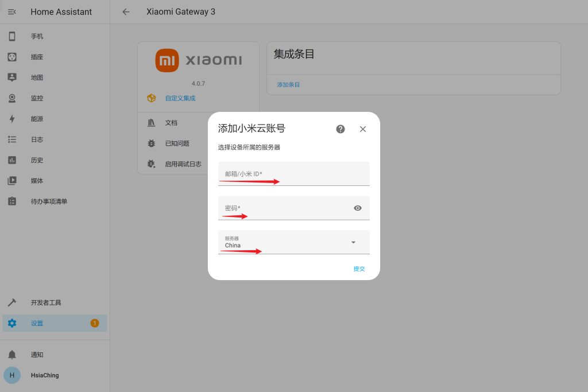Click the 已知问题 bug icon
588x392 pixels.
pos(152,143)
